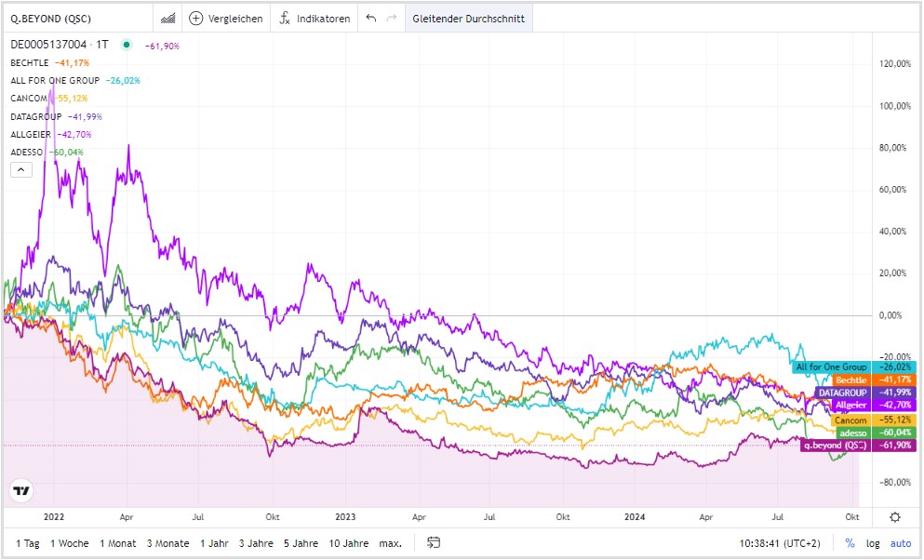
Task: Open chart settings gear icon
Action: point(894,517)
